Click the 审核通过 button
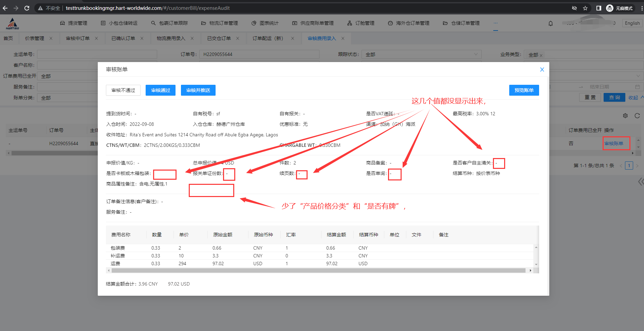The width and height of the screenshot is (644, 331). tap(161, 90)
